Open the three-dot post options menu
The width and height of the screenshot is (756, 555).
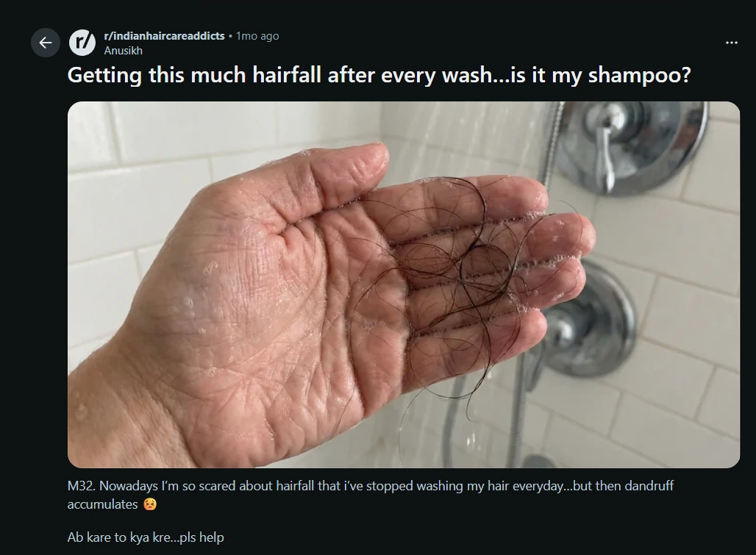[732, 43]
